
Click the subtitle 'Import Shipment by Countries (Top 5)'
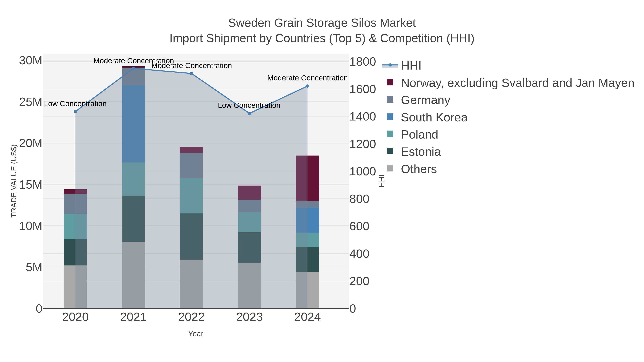267,38
